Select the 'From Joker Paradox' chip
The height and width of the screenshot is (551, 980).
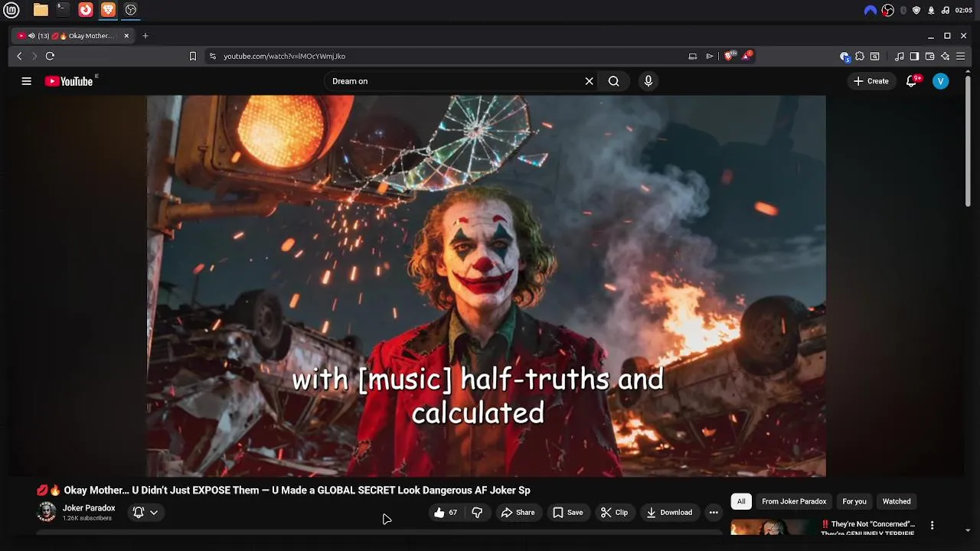click(x=794, y=501)
